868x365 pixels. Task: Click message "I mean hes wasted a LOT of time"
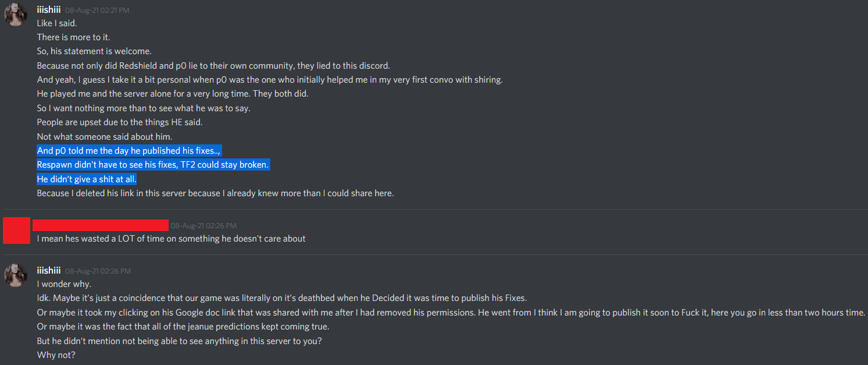(x=171, y=239)
